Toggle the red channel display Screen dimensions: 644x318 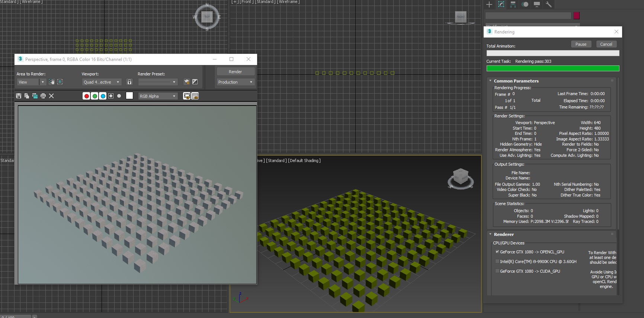pyautogui.click(x=86, y=96)
